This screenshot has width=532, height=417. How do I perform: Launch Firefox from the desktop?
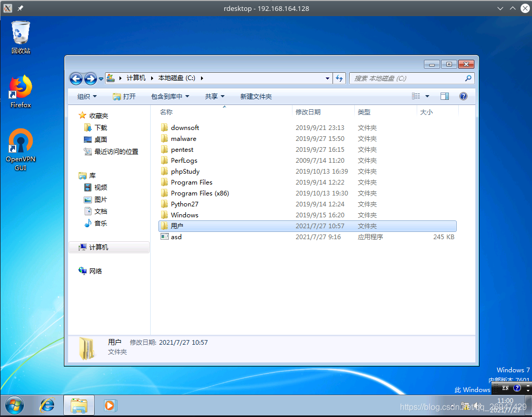[21, 92]
